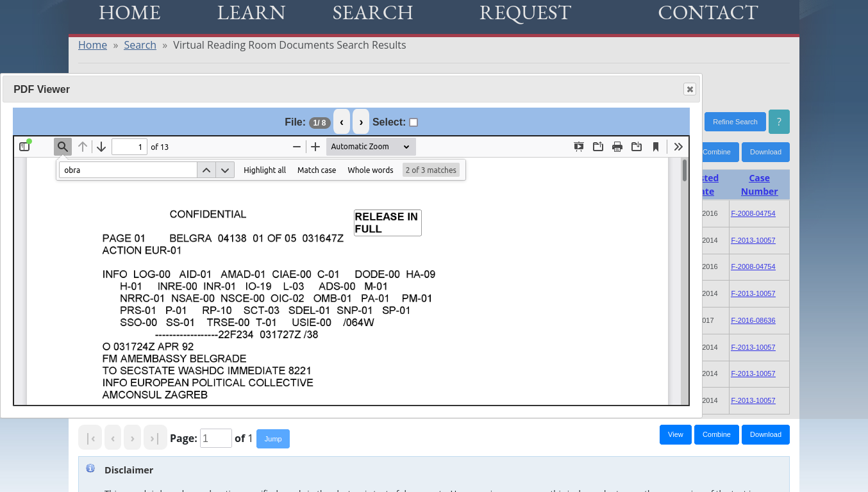Jump to first results page
This screenshot has height=492, width=868.
click(90, 438)
